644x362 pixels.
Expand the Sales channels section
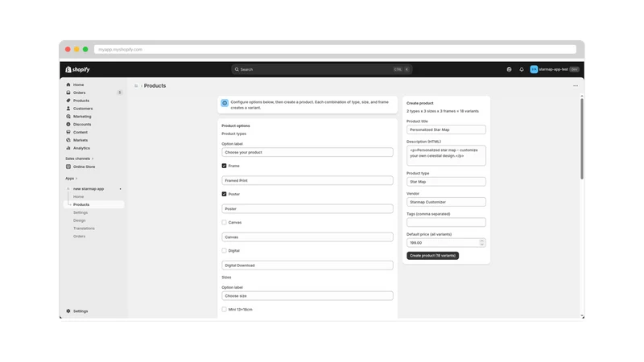[79, 158]
